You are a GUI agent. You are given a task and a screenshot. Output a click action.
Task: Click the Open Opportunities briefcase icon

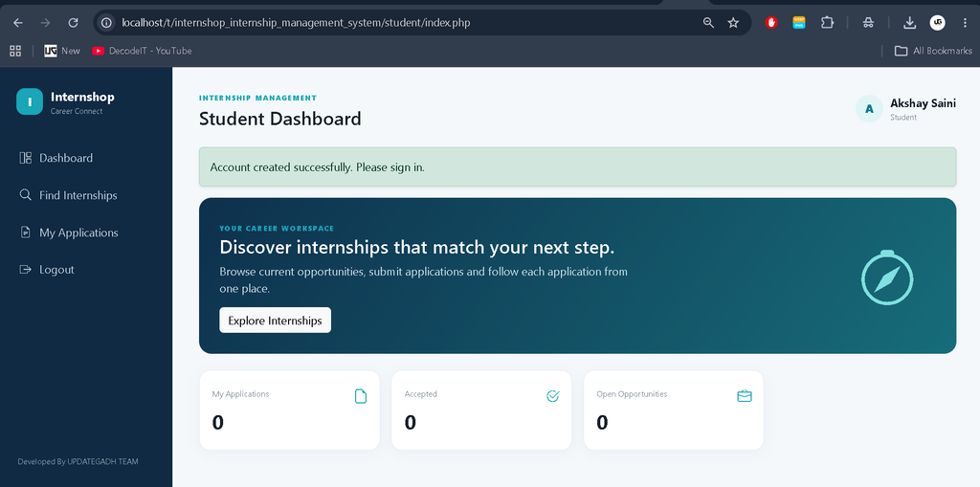[745, 396]
